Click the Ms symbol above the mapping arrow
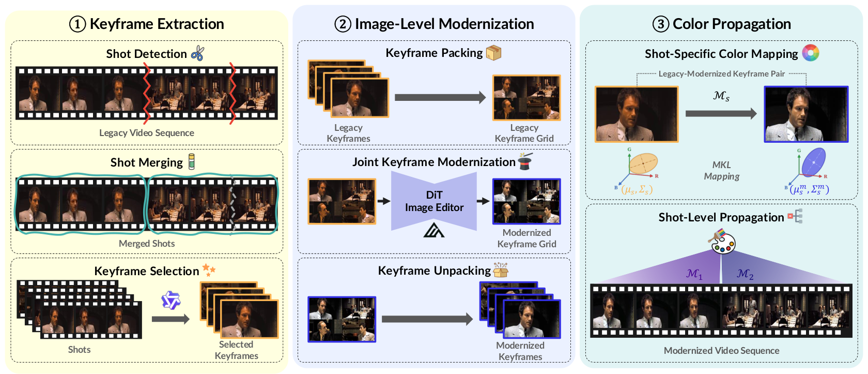This screenshot has width=868, height=374. pos(721,96)
